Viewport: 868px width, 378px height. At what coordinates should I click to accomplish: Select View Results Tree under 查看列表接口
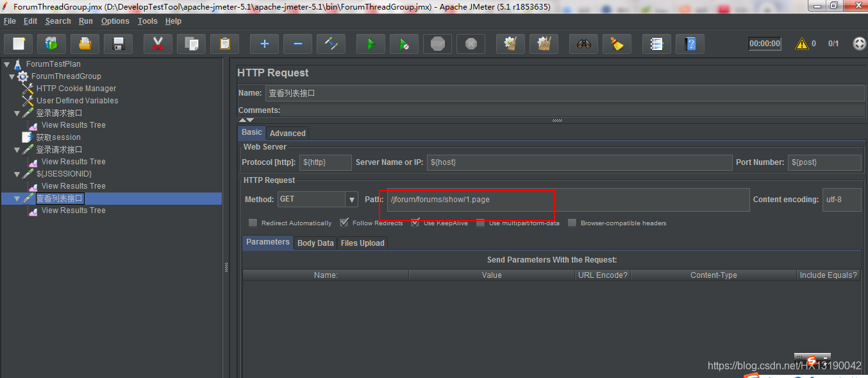73,210
